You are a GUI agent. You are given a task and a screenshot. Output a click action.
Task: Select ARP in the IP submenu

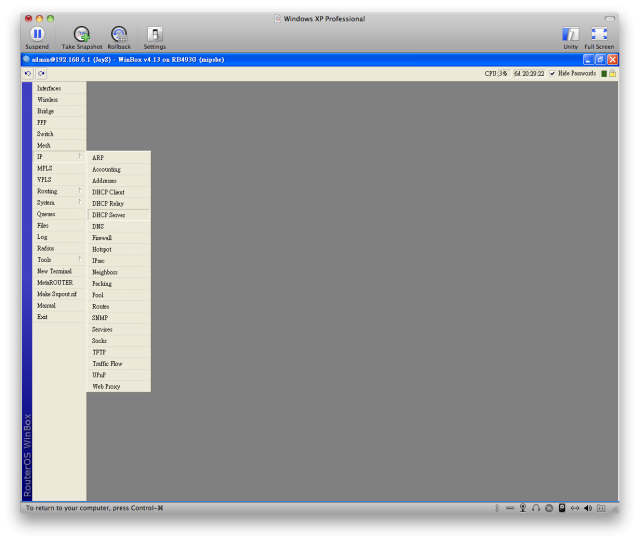(x=119, y=158)
